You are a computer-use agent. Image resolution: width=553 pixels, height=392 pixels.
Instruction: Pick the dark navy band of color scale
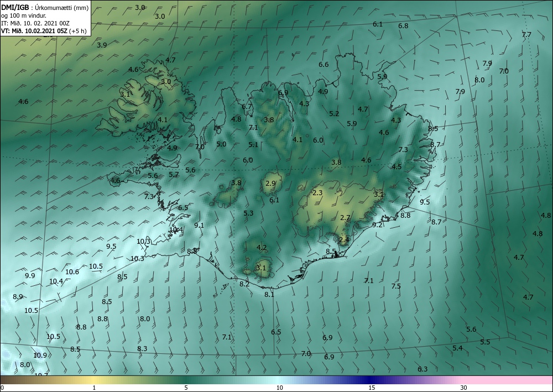click(x=371, y=380)
